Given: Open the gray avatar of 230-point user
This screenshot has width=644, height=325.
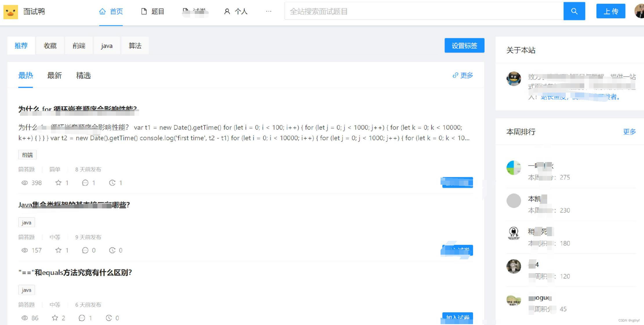Looking at the screenshot, I should click(514, 201).
